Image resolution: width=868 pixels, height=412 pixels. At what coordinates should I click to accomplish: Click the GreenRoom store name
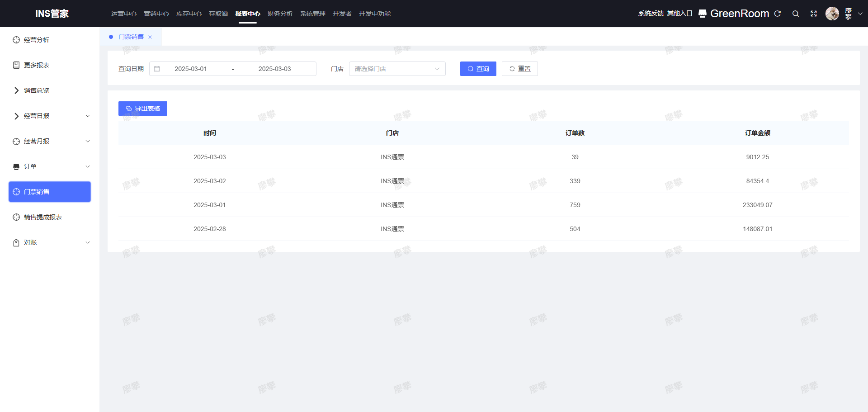coord(740,14)
